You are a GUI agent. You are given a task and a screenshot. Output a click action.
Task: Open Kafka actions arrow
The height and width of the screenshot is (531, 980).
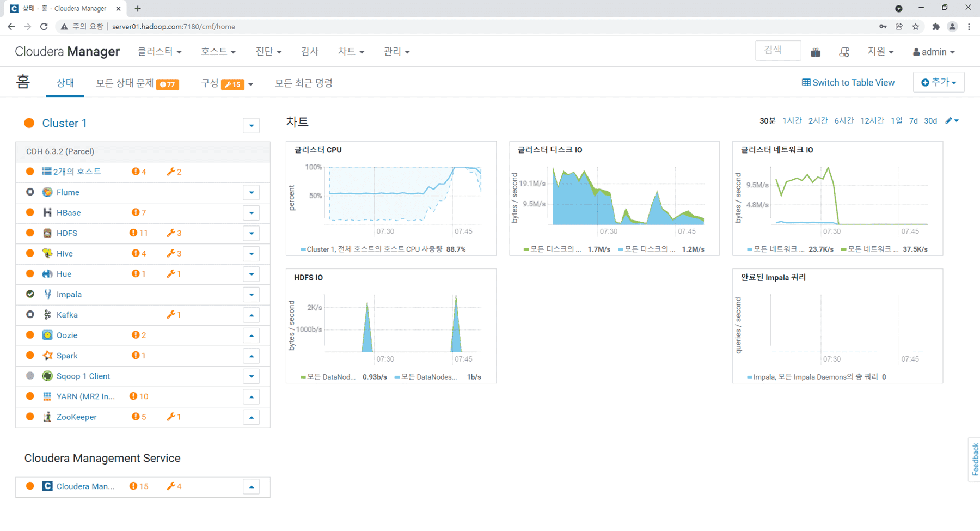pos(252,315)
